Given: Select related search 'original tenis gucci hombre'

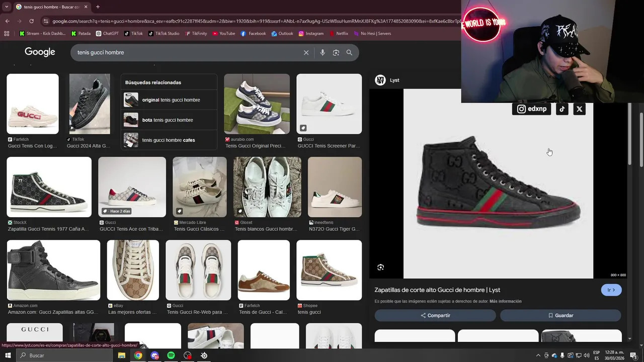Looking at the screenshot, I should 169,100.
